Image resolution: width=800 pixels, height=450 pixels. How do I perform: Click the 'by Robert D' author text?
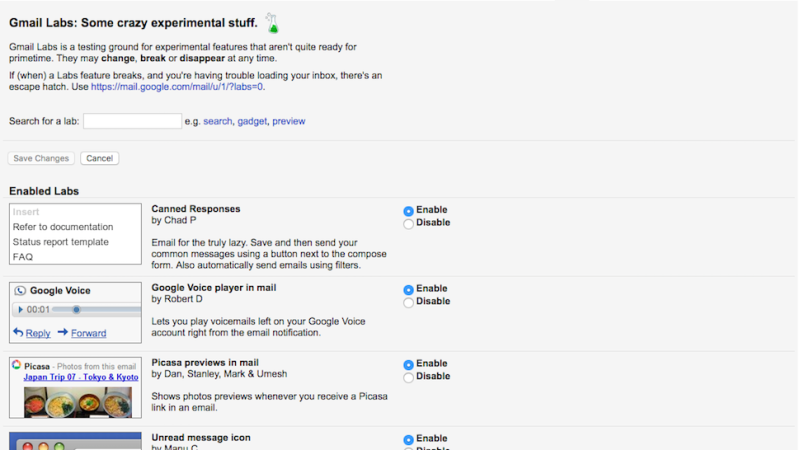pos(177,299)
